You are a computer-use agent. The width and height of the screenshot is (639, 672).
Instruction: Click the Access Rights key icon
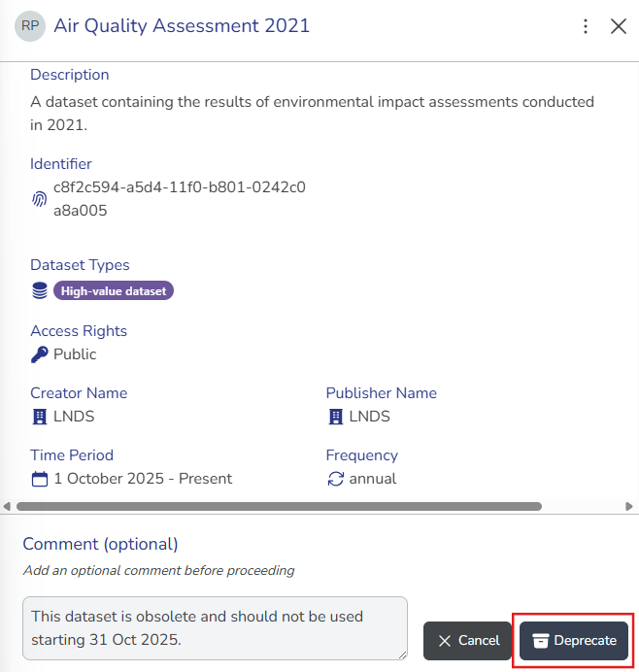coord(40,354)
